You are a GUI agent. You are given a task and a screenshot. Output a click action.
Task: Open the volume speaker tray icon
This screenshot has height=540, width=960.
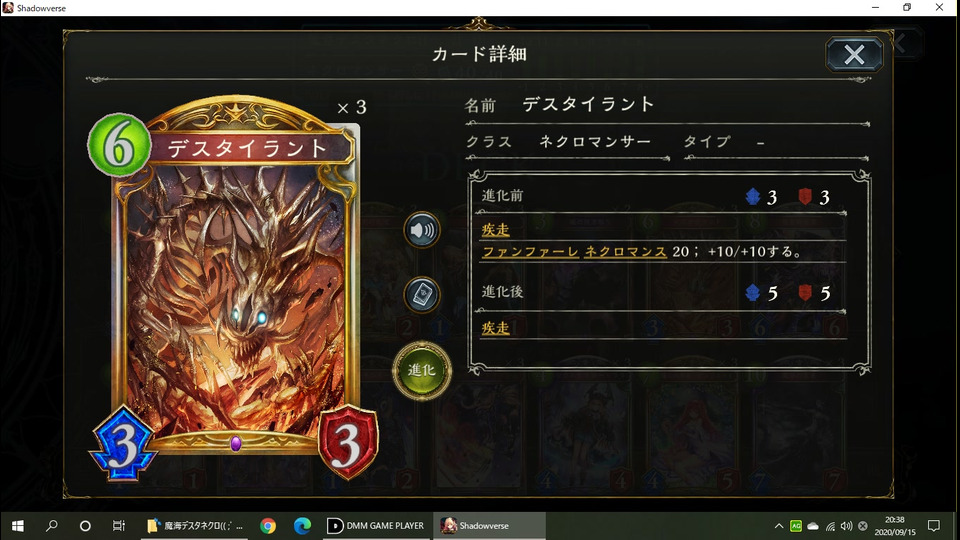[846, 526]
